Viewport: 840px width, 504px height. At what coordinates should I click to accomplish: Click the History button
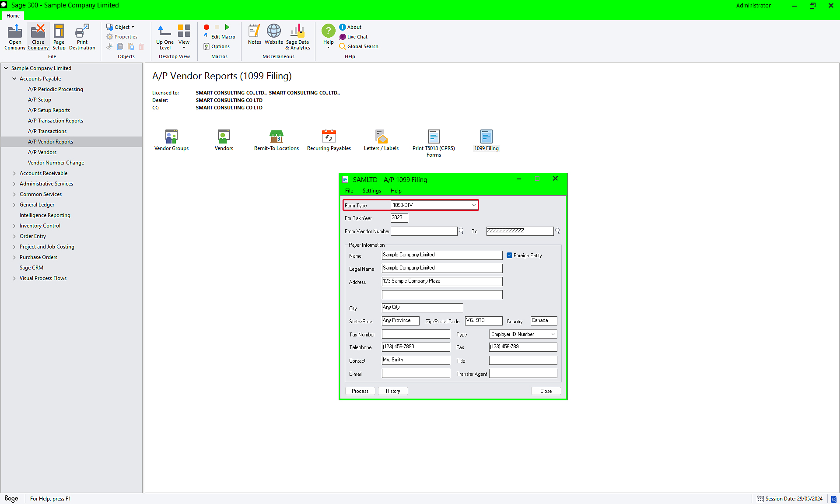[x=393, y=391]
